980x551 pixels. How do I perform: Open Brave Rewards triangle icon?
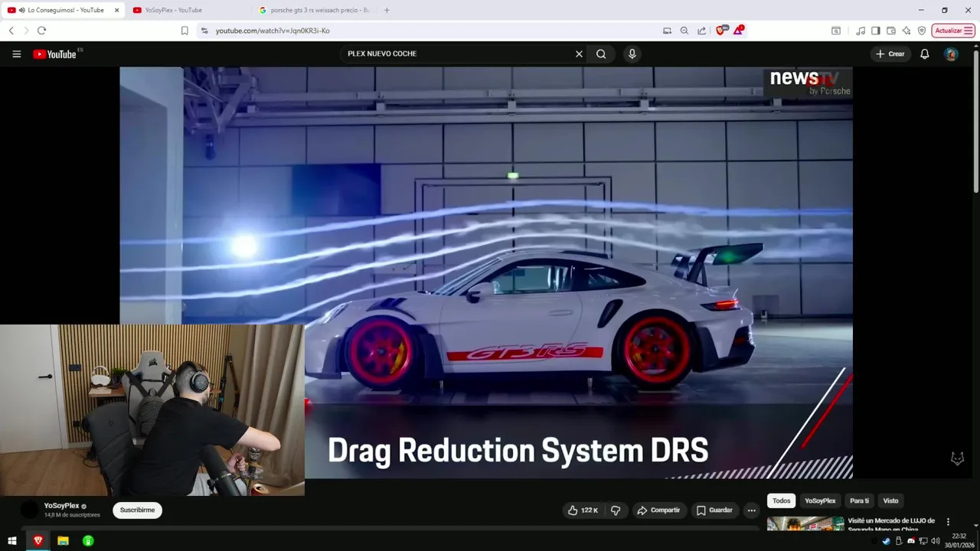[x=738, y=31]
